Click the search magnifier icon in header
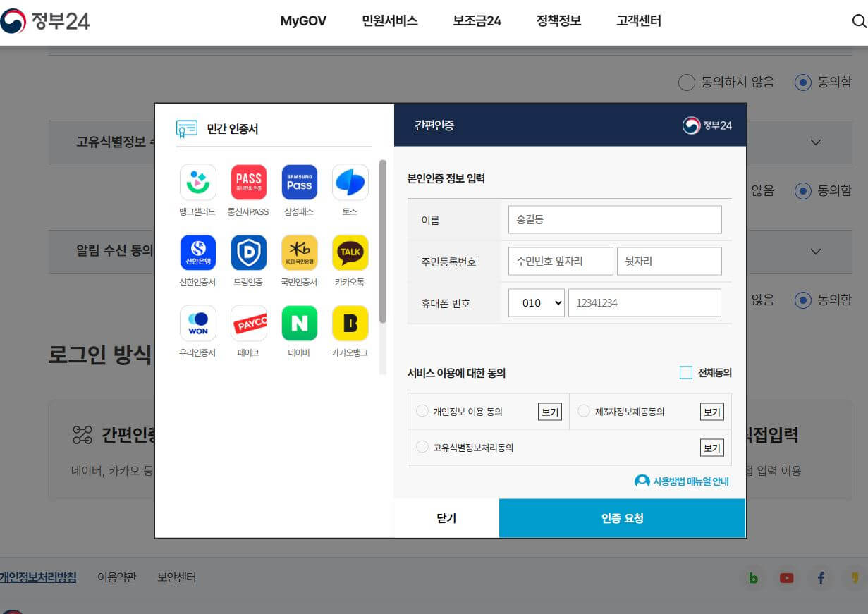 (859, 21)
